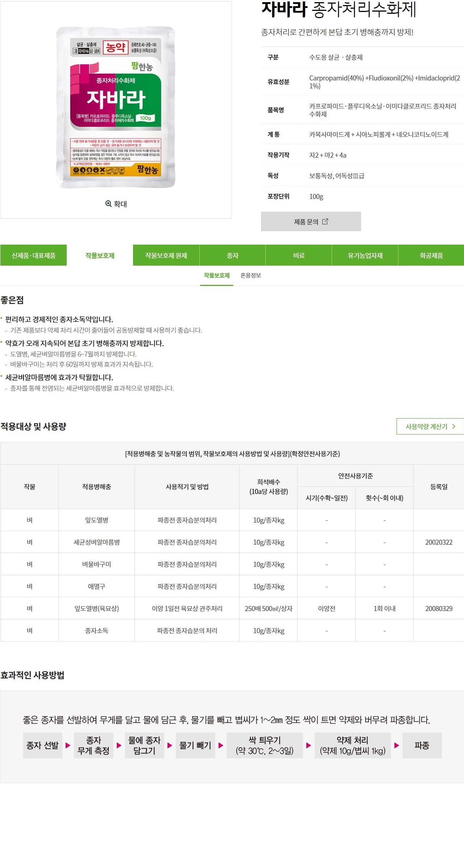Click the 약제 처리 step box
464x868 pixels.
pyautogui.click(x=352, y=746)
